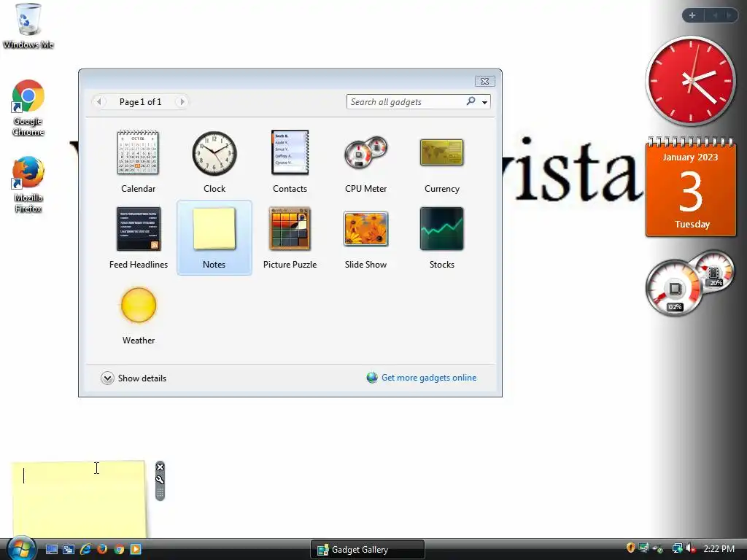Viewport: 747px width, 560px height.
Task: Click the search magnifier icon
Action: pos(471,101)
